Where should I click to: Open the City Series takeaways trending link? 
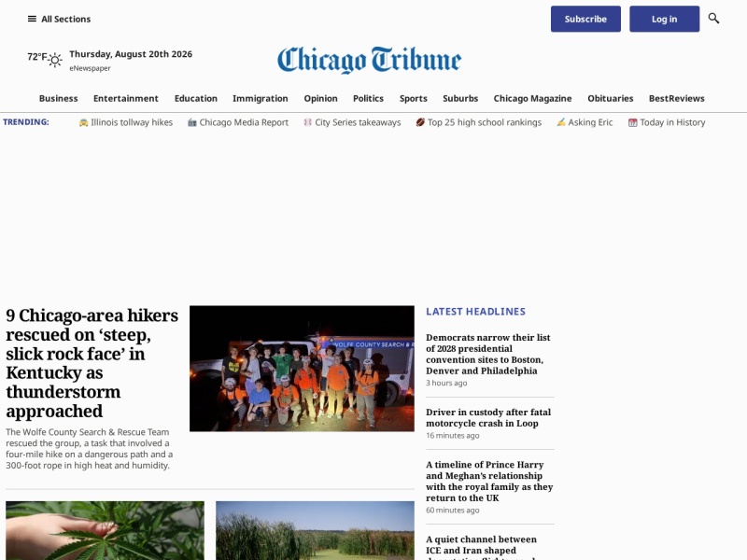pyautogui.click(x=358, y=122)
